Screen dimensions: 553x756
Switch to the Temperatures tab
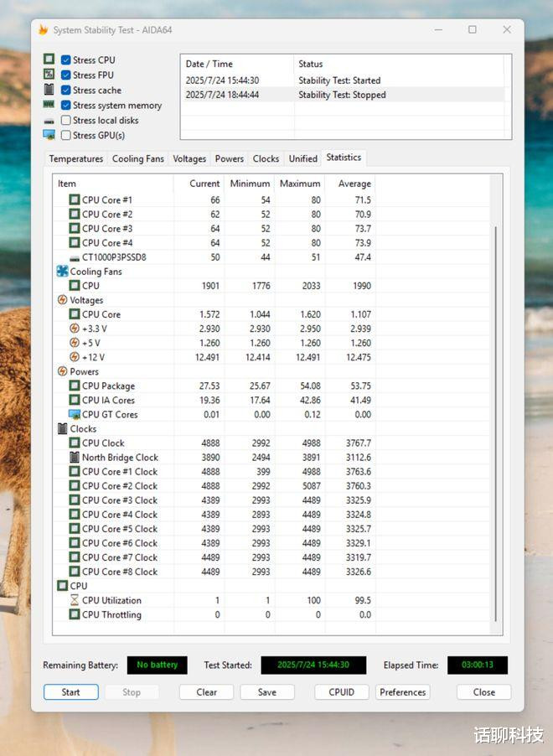point(76,158)
